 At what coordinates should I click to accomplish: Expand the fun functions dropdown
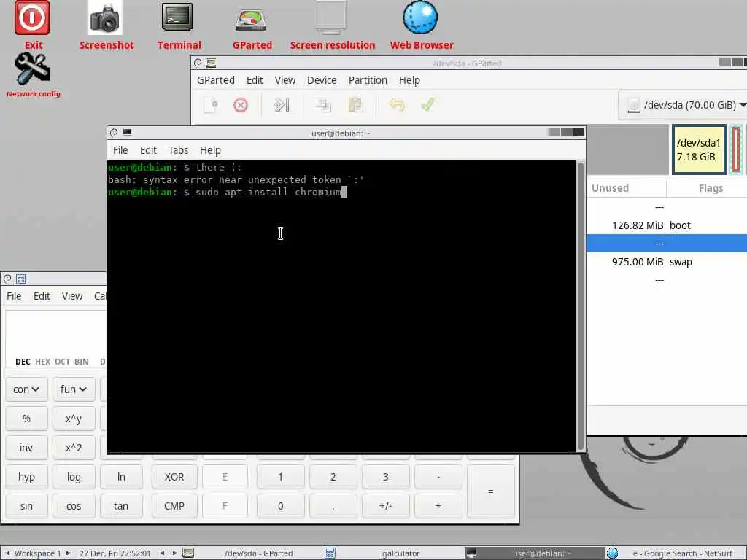[74, 389]
